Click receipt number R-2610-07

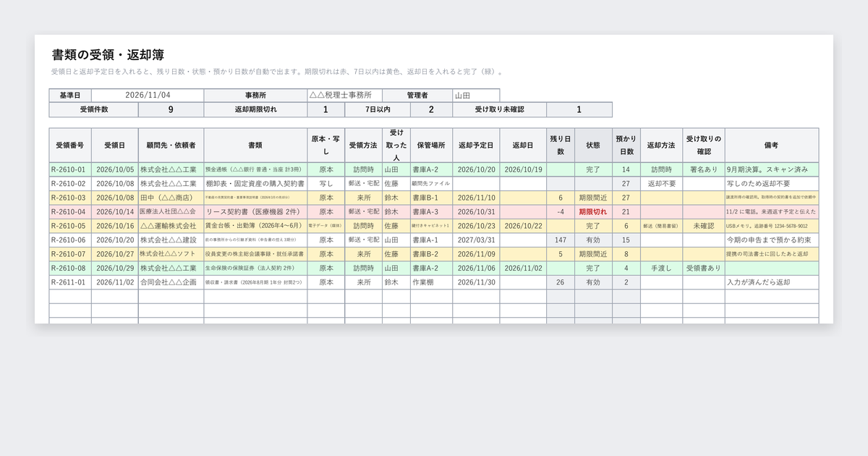tap(70, 254)
